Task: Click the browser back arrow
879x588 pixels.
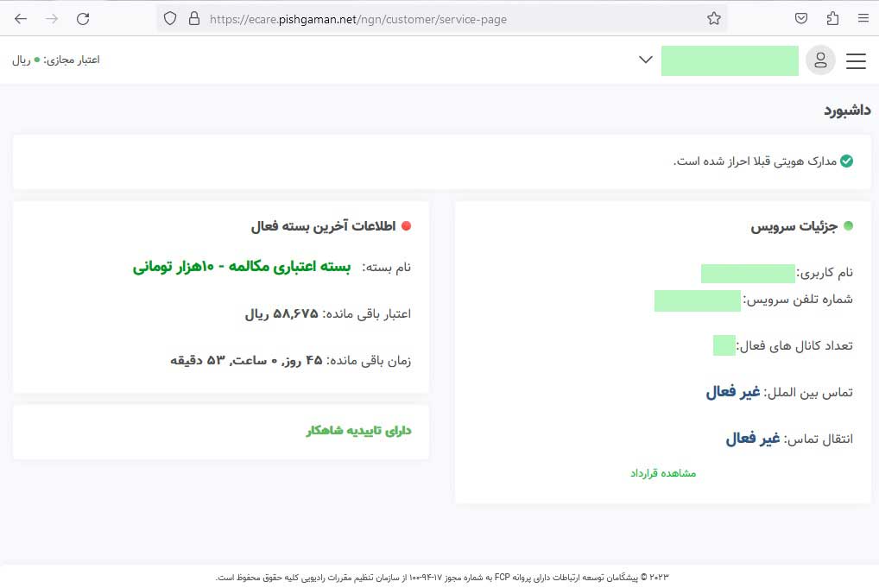Action: tap(21, 18)
